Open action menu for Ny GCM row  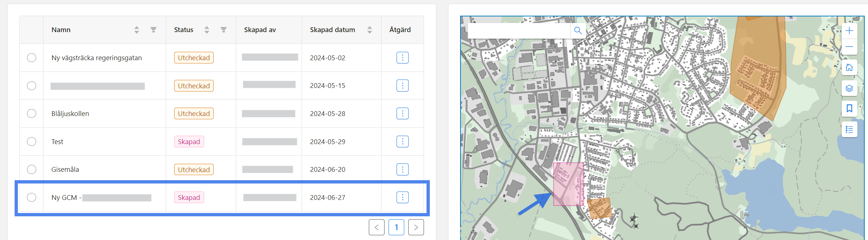[x=402, y=197]
